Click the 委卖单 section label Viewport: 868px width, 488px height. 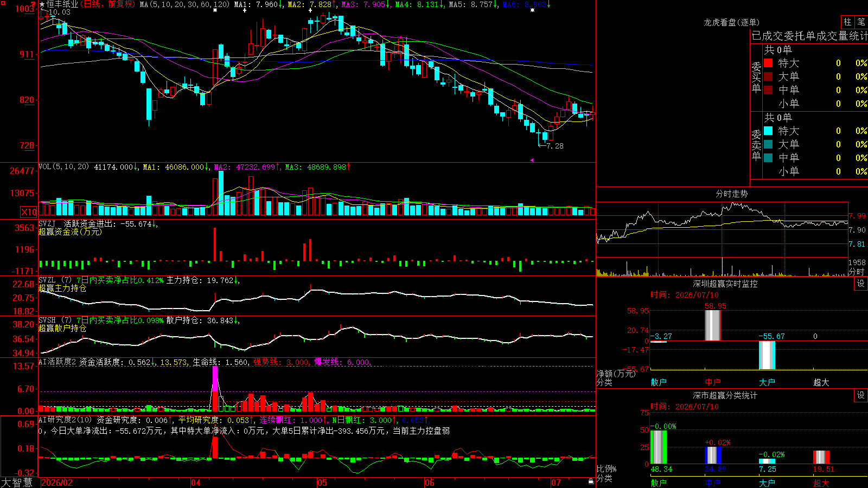coord(756,145)
